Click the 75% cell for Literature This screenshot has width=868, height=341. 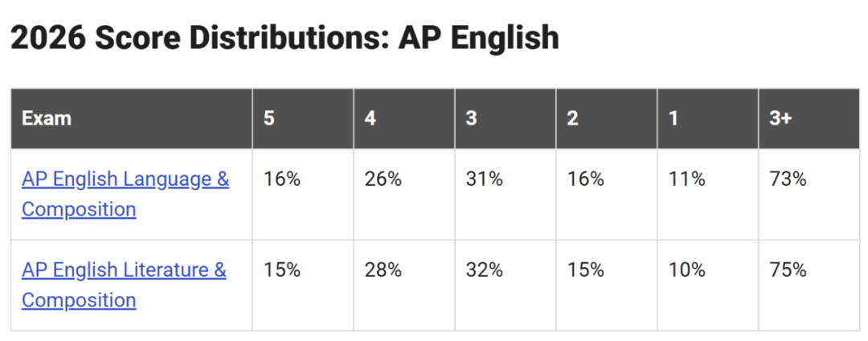[x=788, y=270]
